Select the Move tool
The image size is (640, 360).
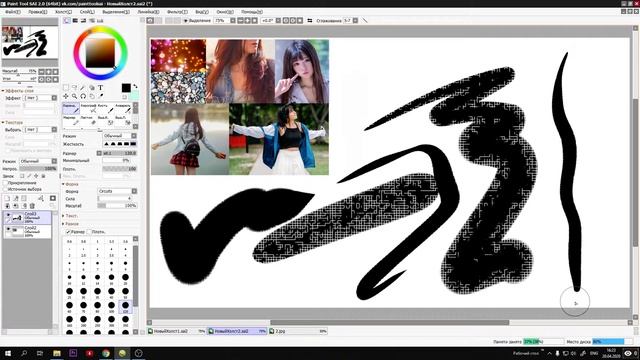pos(66,96)
